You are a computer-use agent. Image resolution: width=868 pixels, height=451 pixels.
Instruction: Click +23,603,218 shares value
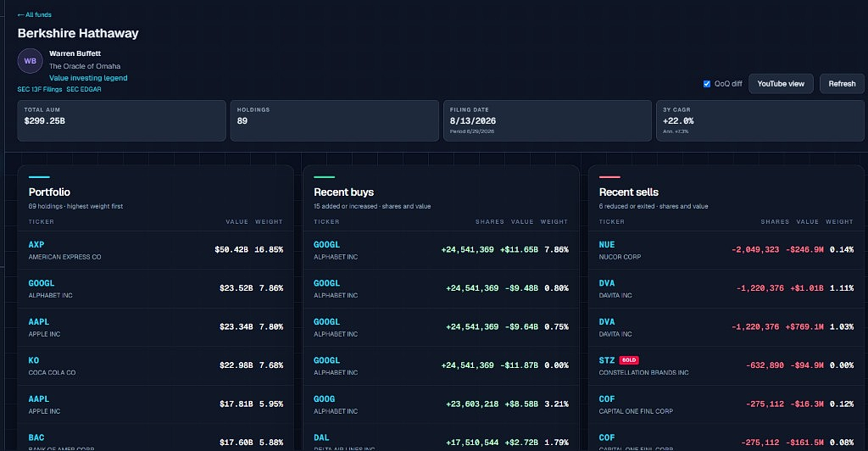[x=472, y=404]
